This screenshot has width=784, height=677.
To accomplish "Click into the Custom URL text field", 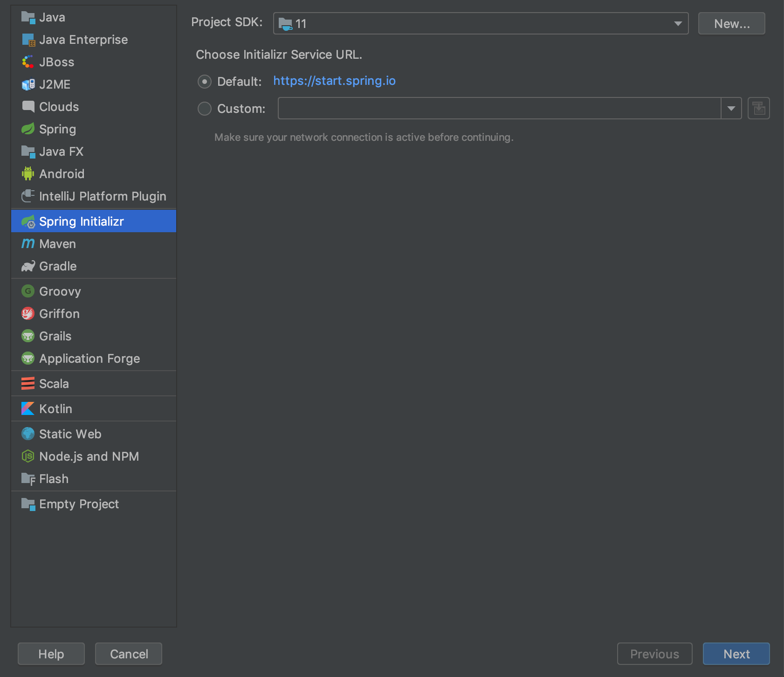I will click(499, 108).
